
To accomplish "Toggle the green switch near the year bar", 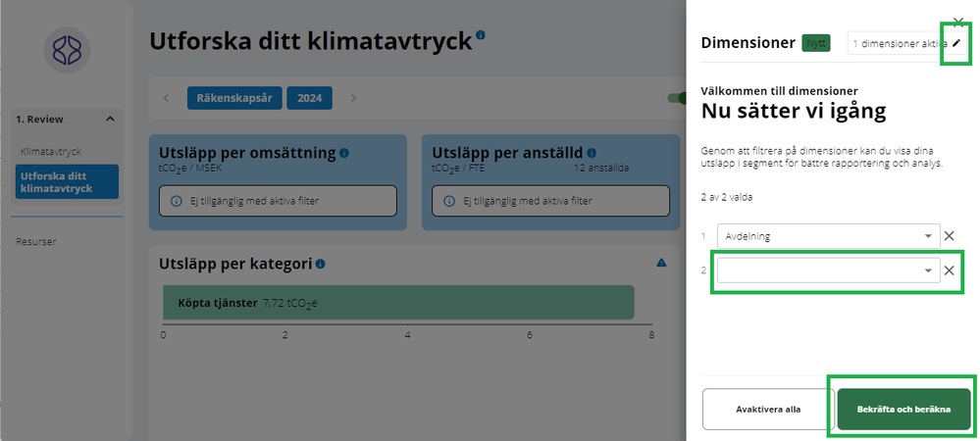I will [x=677, y=98].
